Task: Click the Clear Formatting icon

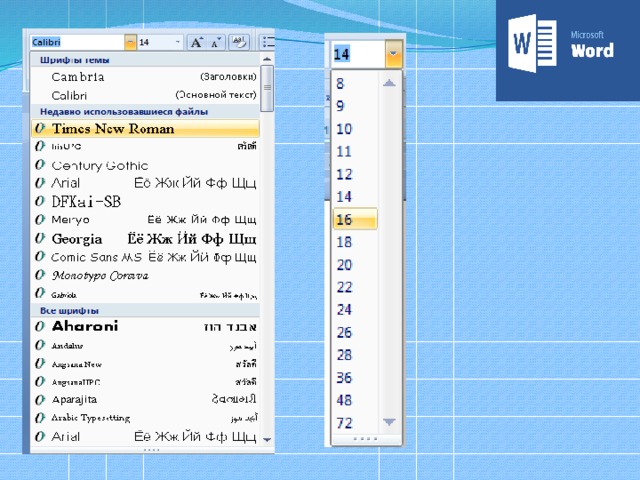Action: (x=239, y=42)
